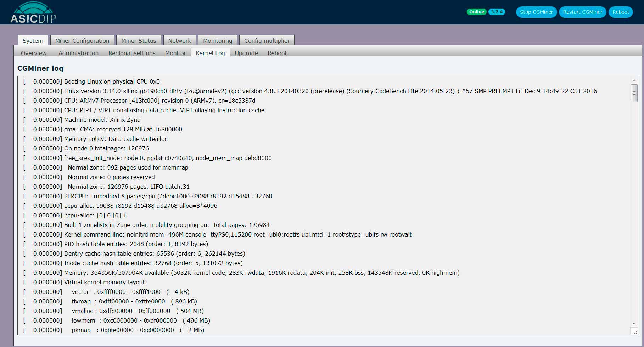Click the 'Virtual kernel memory layout' line
The image size is (644, 347).
coord(85,282)
